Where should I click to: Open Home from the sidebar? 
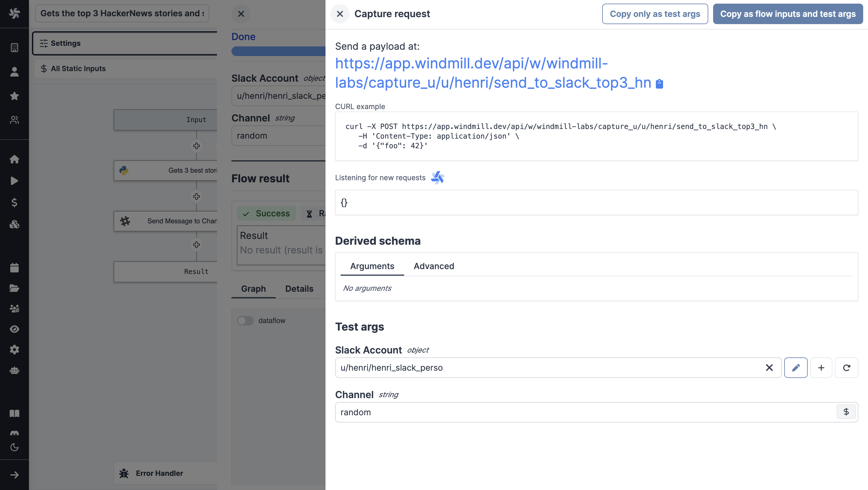pos(14,159)
